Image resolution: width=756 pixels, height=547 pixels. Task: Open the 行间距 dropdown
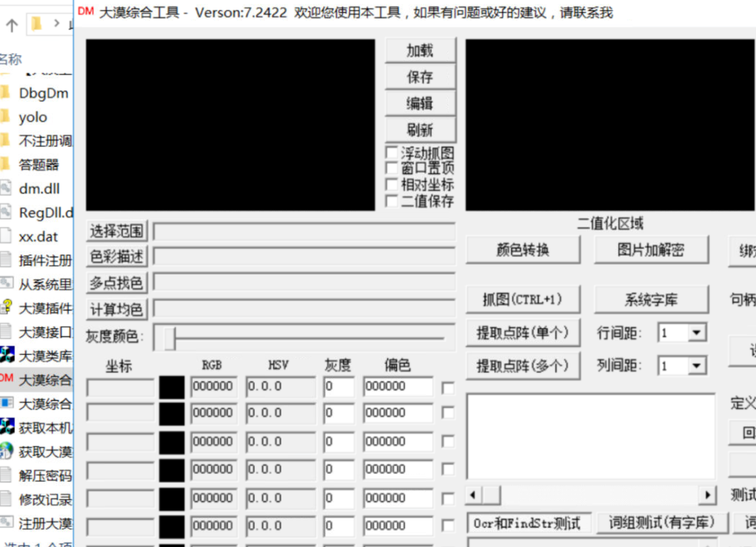pyautogui.click(x=696, y=332)
